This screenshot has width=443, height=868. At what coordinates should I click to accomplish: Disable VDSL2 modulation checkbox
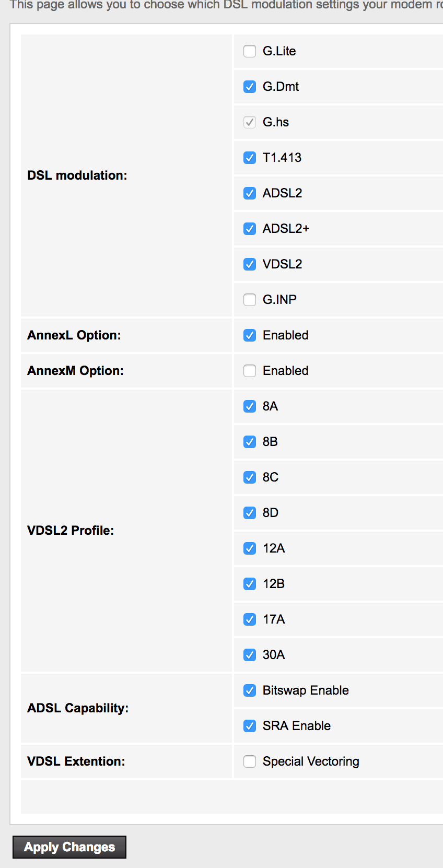250,264
